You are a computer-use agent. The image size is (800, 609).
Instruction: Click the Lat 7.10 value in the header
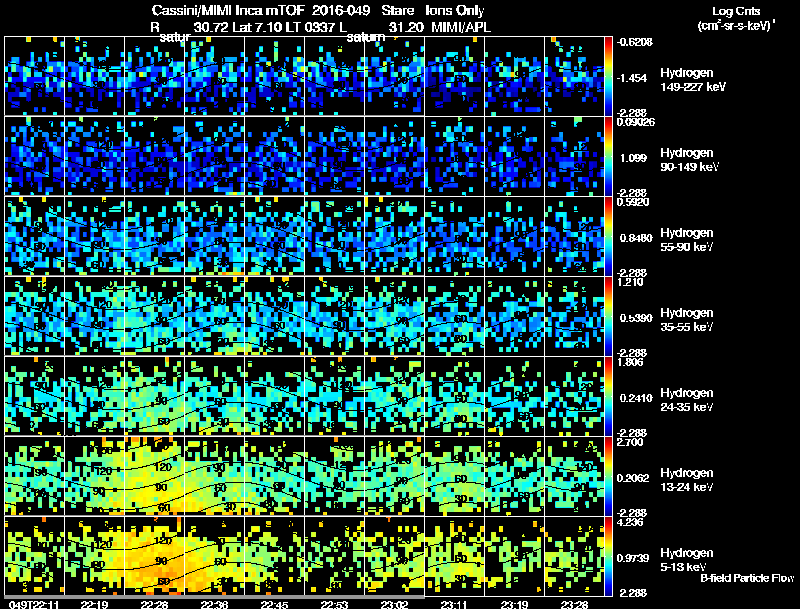257,27
